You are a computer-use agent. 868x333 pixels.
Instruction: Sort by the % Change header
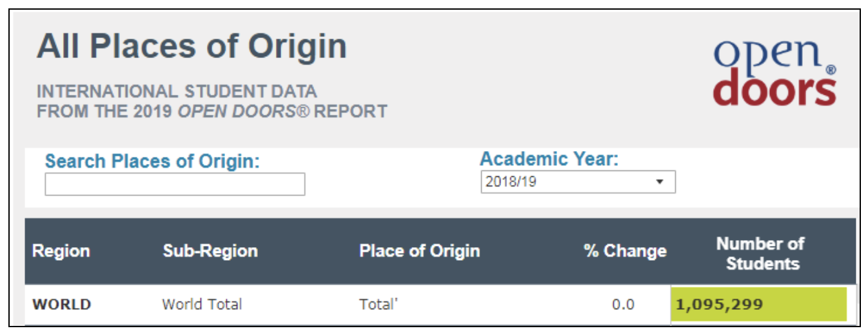pos(625,251)
